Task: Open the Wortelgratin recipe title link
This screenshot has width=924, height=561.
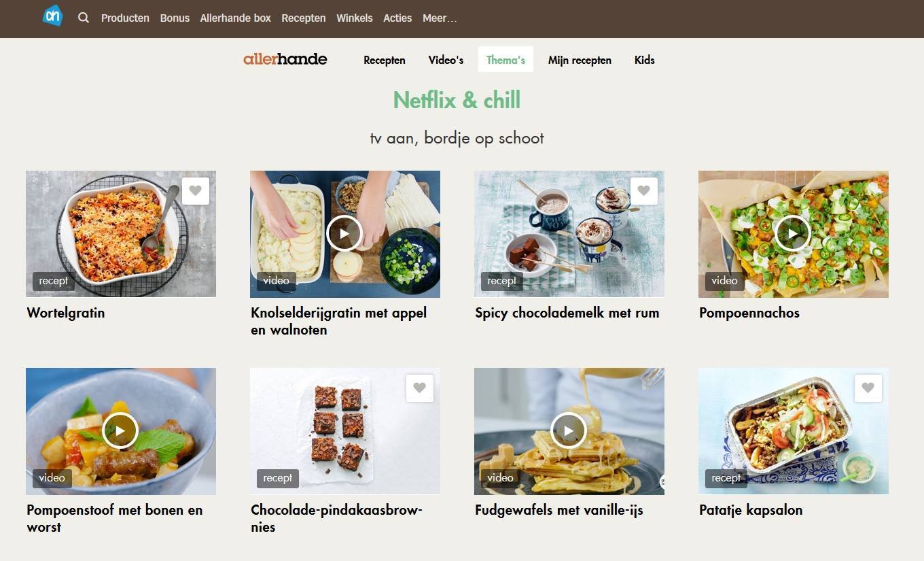Action: 66,313
